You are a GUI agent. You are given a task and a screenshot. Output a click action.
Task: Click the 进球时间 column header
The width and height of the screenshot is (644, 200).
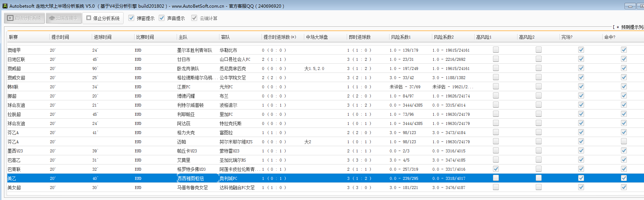click(102, 37)
